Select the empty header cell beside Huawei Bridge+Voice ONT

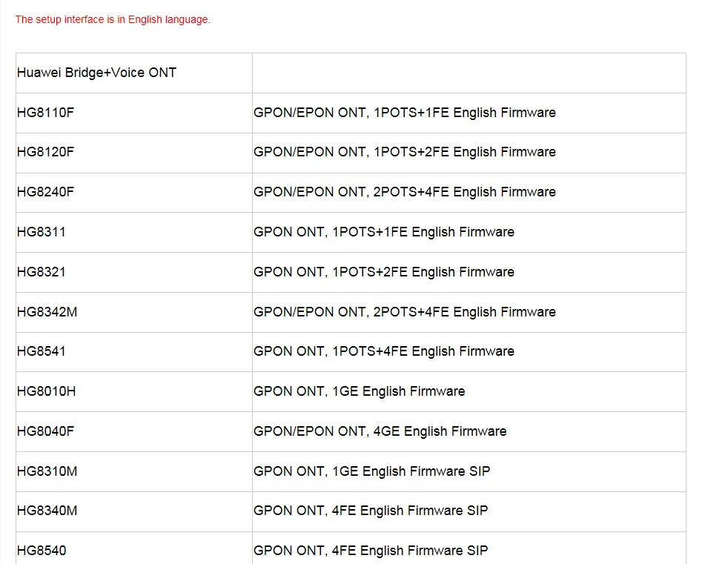[469, 73]
